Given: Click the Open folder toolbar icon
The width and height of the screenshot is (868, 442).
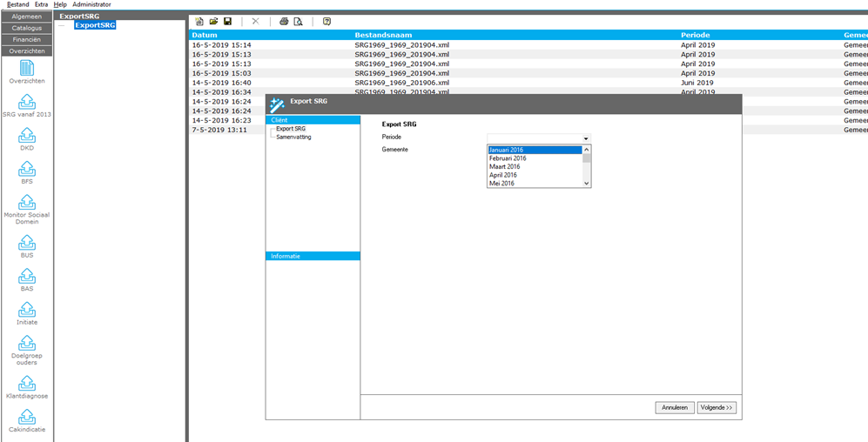Looking at the screenshot, I should point(213,22).
